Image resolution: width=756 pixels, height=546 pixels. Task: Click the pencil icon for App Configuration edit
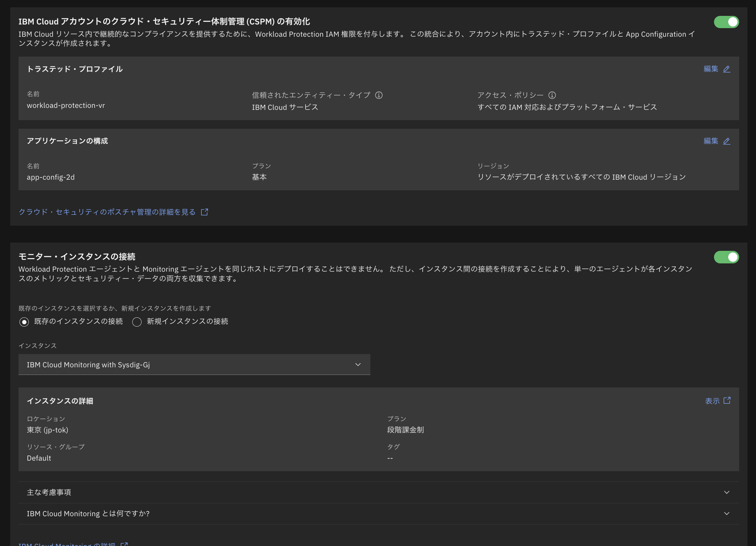click(727, 141)
